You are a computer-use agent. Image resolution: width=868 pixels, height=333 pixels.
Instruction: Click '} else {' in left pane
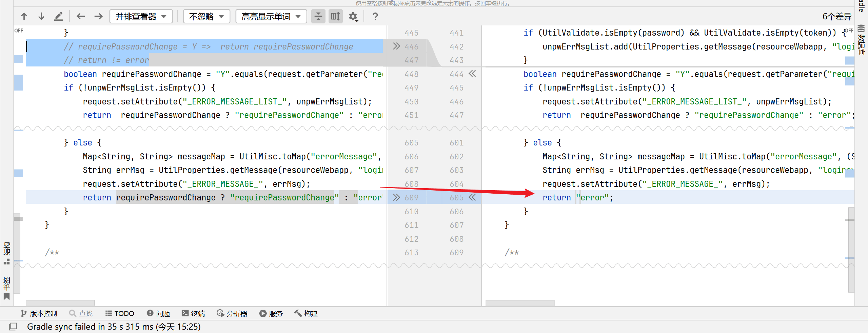(x=83, y=142)
